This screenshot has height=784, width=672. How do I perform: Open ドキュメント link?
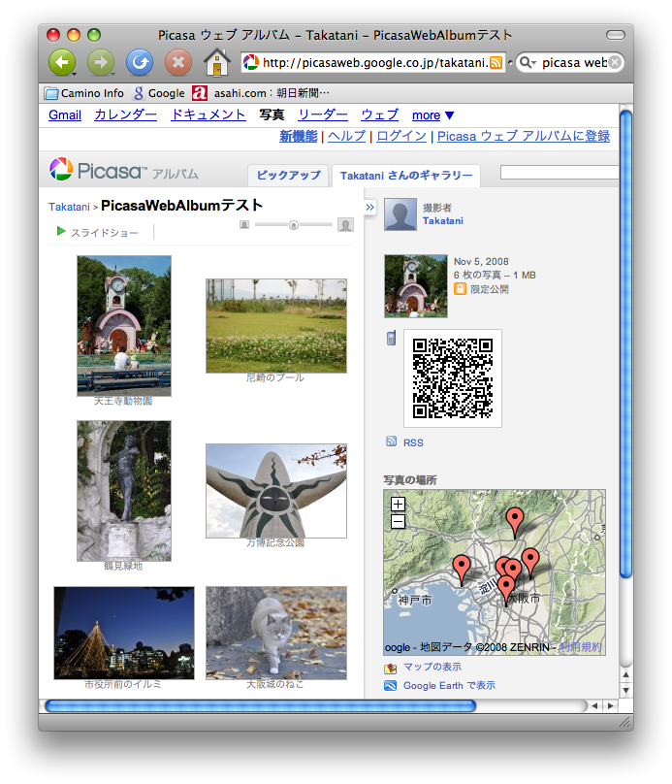208,115
